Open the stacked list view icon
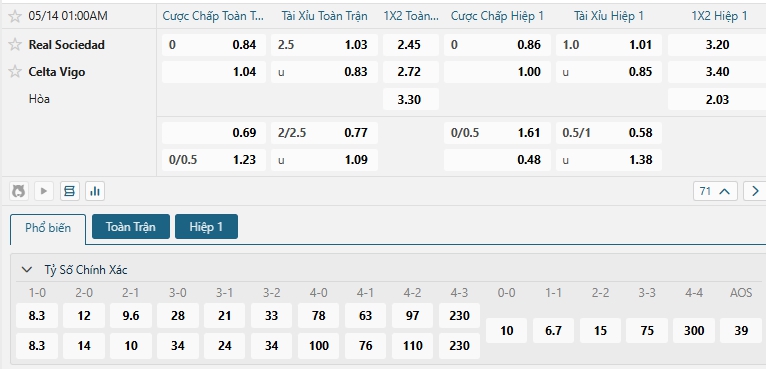This screenshot has height=369, width=766. click(x=69, y=191)
